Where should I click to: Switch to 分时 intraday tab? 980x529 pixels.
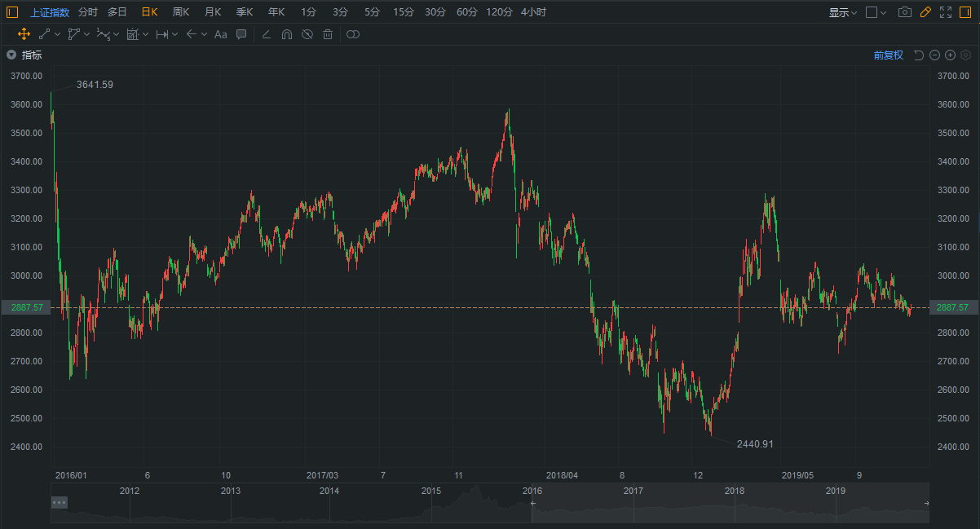click(x=88, y=12)
